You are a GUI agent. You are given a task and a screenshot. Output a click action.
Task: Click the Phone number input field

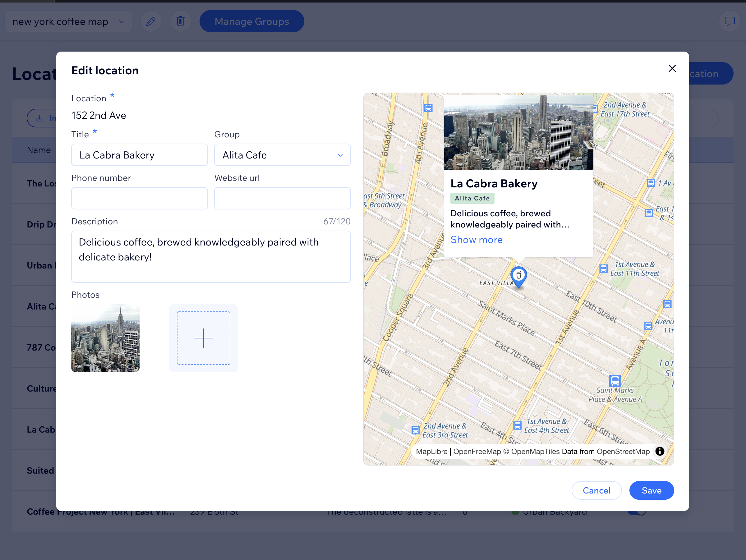(x=139, y=199)
